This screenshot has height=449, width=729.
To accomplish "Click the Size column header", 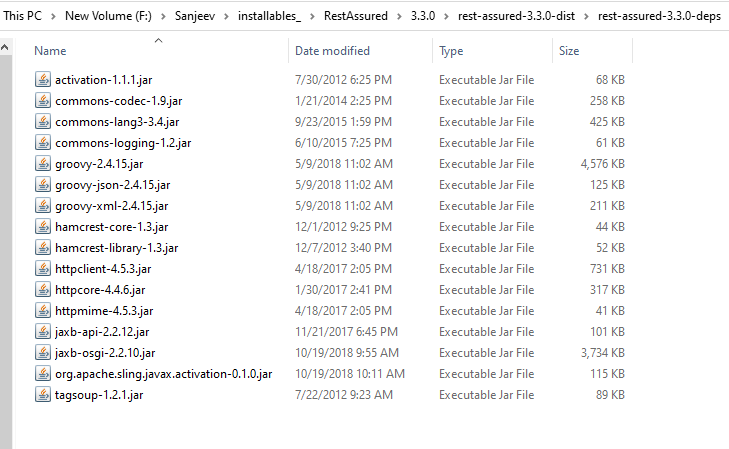I will click(569, 51).
